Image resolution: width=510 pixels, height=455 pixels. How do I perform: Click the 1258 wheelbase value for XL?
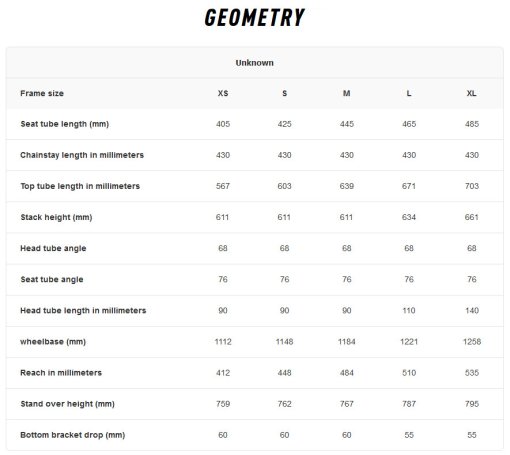tap(472, 342)
